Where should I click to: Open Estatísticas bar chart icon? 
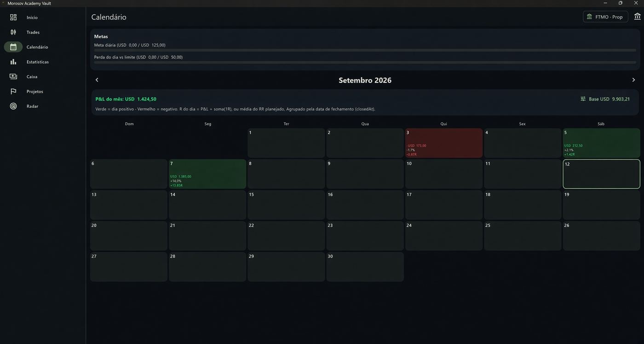pos(13,62)
